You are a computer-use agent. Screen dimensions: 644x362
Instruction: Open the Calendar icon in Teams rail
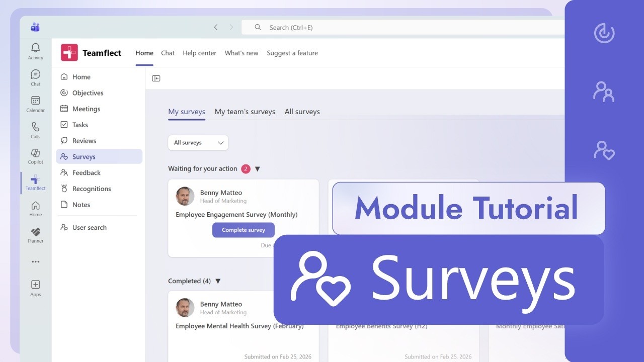(x=35, y=104)
